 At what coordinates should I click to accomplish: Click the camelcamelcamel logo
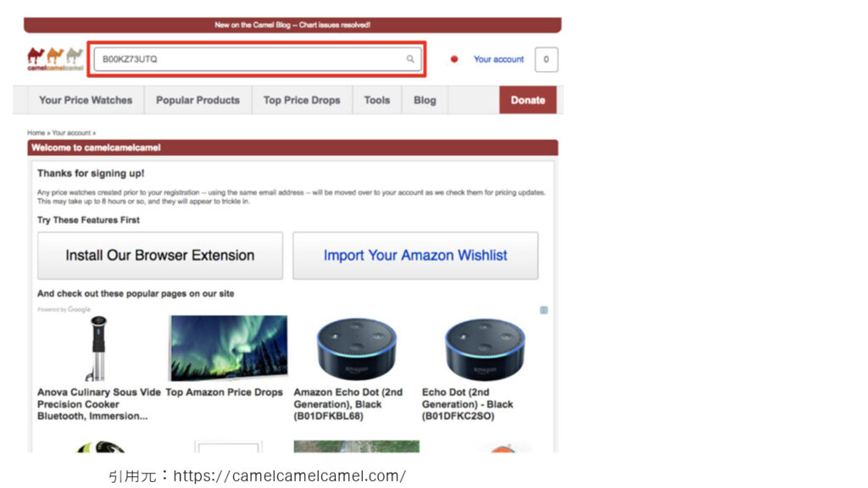coord(55,59)
